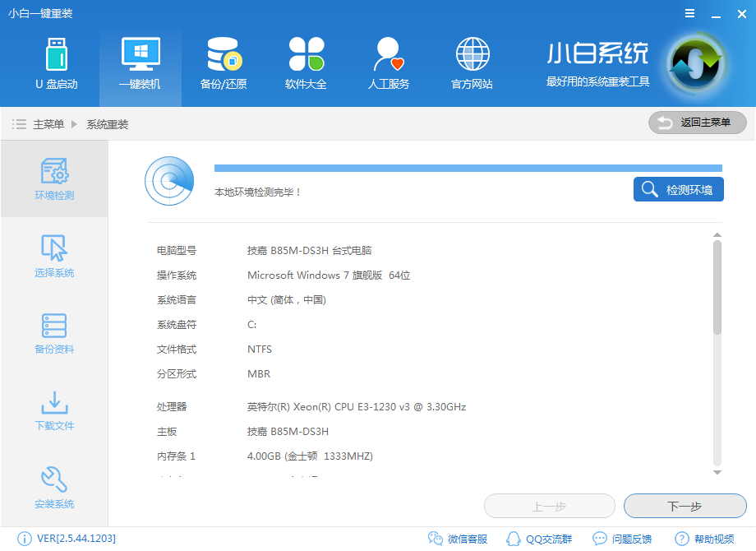The height and width of the screenshot is (551, 756).
Task: Click 系统重装 breadcrumb item
Action: [108, 124]
